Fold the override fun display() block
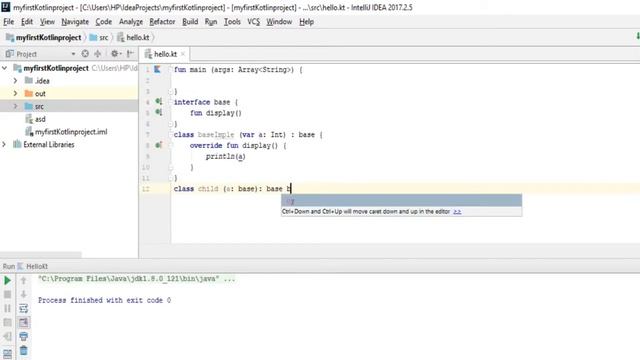 [x=171, y=145]
